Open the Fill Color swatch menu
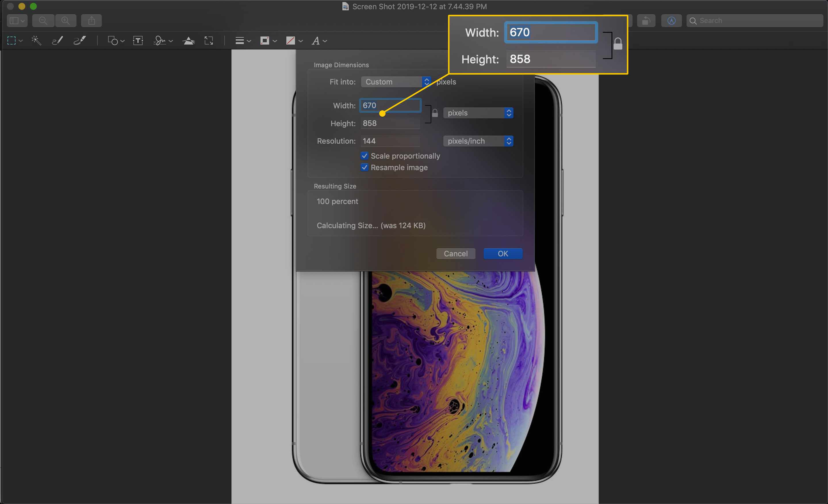 294,41
